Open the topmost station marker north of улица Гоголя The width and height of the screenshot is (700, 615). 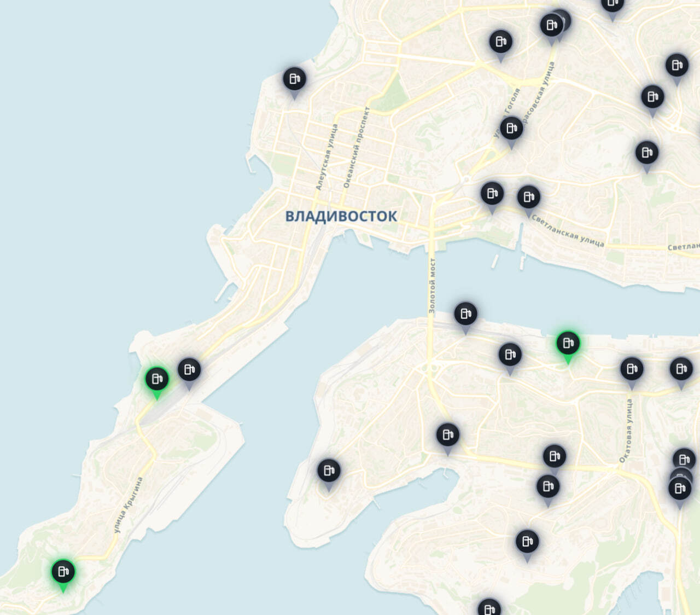coord(500,42)
